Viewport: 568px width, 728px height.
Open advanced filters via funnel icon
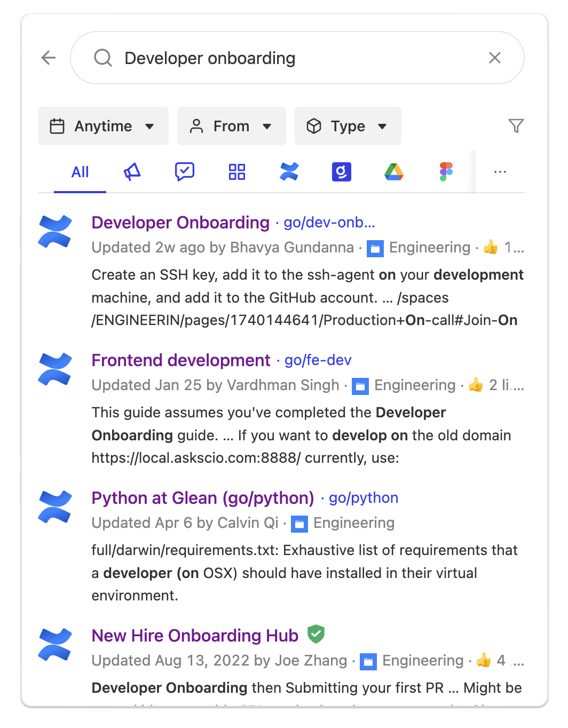[x=516, y=125]
